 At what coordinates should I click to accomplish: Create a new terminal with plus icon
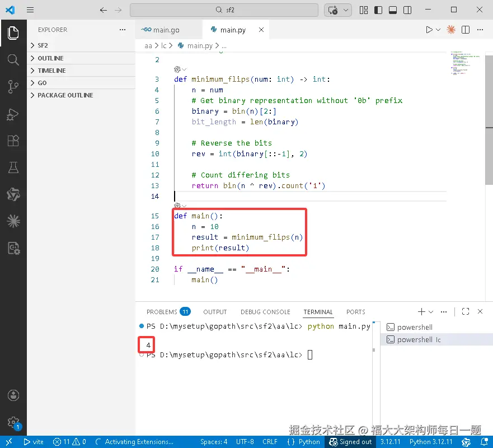click(x=421, y=311)
